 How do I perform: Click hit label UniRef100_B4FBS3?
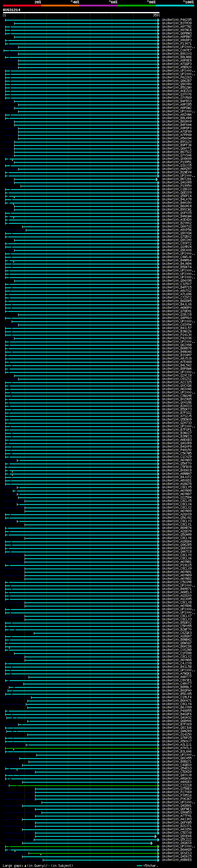point(176,101)
